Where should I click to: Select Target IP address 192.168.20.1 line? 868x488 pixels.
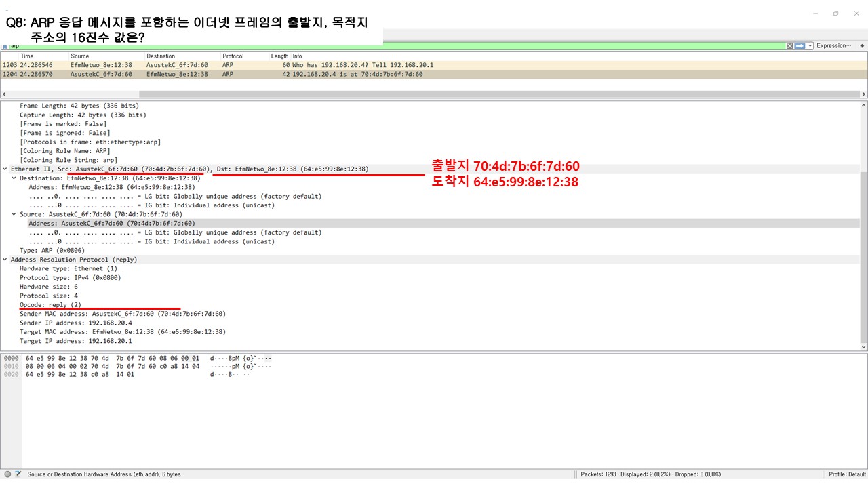(76, 341)
